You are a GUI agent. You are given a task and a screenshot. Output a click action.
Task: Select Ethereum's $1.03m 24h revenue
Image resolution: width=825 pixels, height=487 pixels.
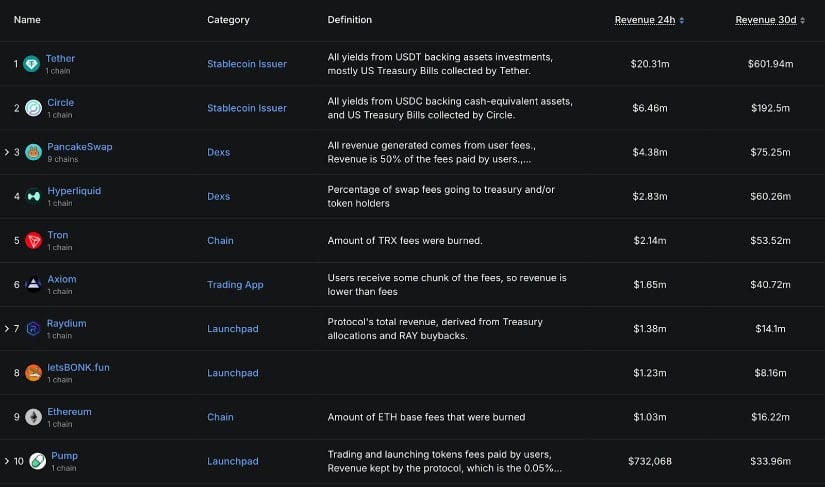650,418
